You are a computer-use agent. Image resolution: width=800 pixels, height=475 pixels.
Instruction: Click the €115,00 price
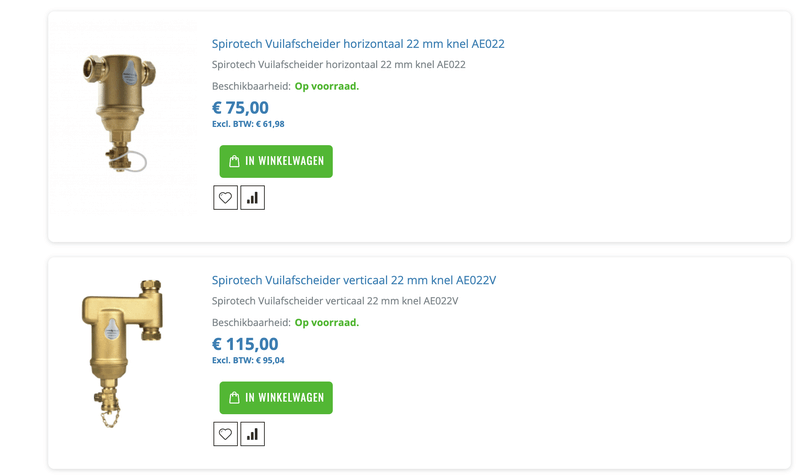pos(245,344)
